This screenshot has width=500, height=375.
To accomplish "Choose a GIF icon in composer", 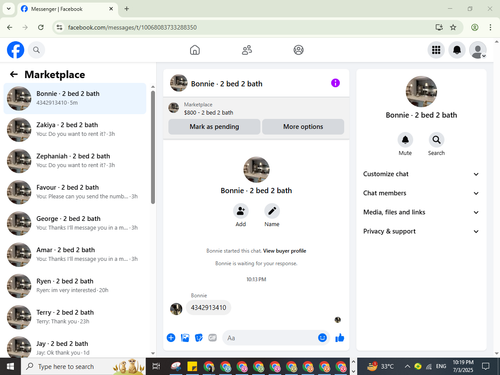I will coord(212,338).
